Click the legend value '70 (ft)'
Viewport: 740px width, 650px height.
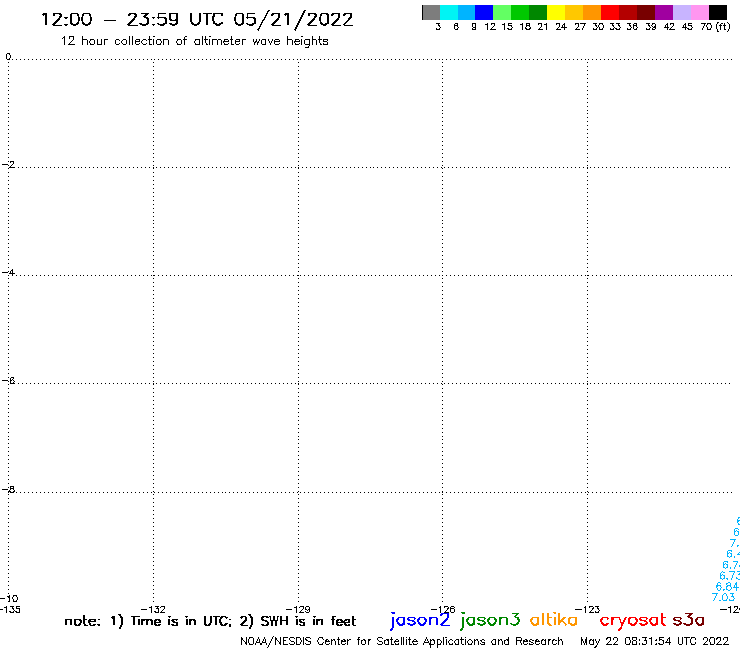[x=715, y=27]
